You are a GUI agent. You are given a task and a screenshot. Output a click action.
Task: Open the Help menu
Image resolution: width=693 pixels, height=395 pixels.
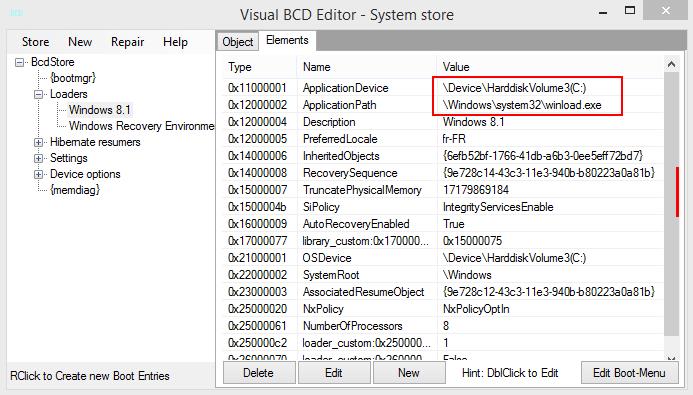pos(175,42)
